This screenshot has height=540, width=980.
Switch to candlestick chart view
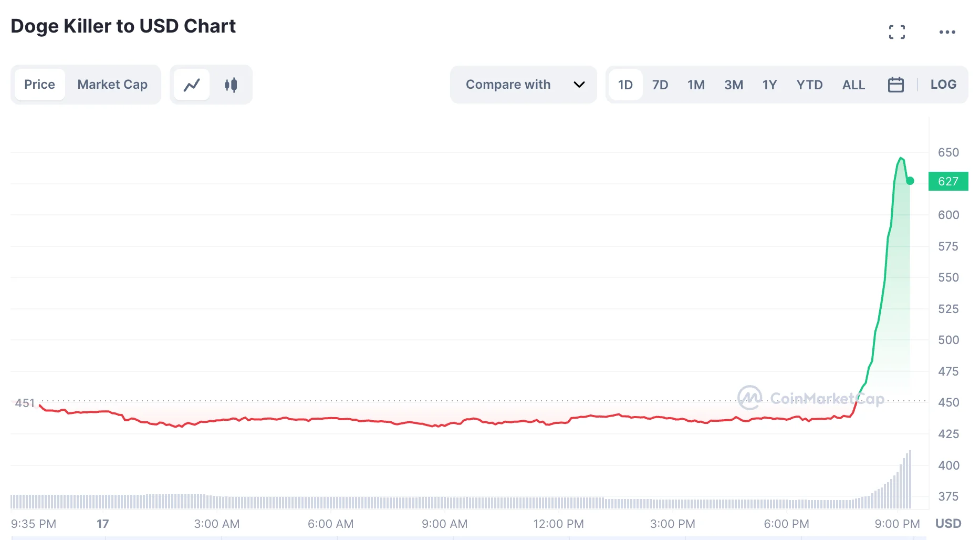[x=231, y=85]
